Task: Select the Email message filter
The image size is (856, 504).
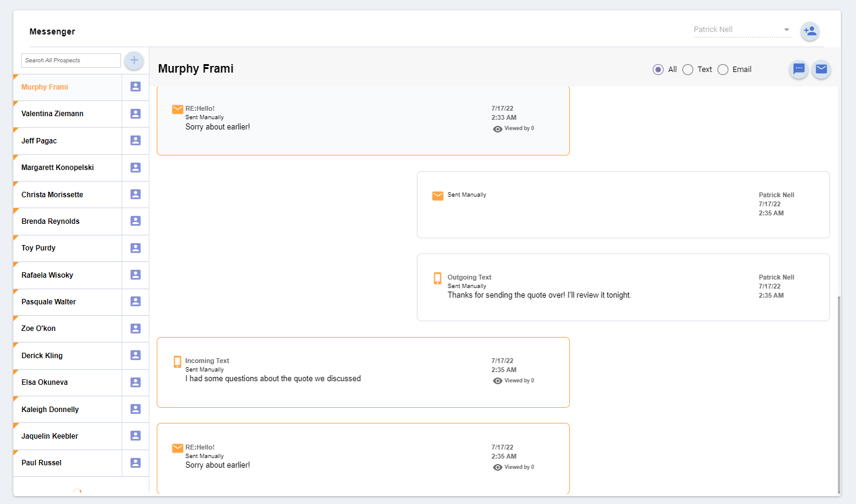Action: point(723,70)
